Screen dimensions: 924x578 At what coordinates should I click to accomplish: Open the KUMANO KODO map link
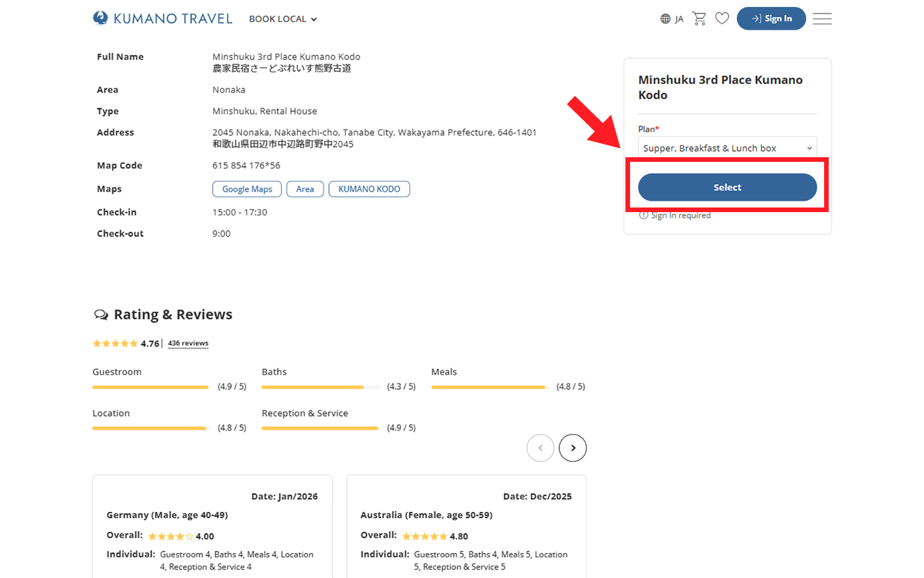tap(369, 189)
